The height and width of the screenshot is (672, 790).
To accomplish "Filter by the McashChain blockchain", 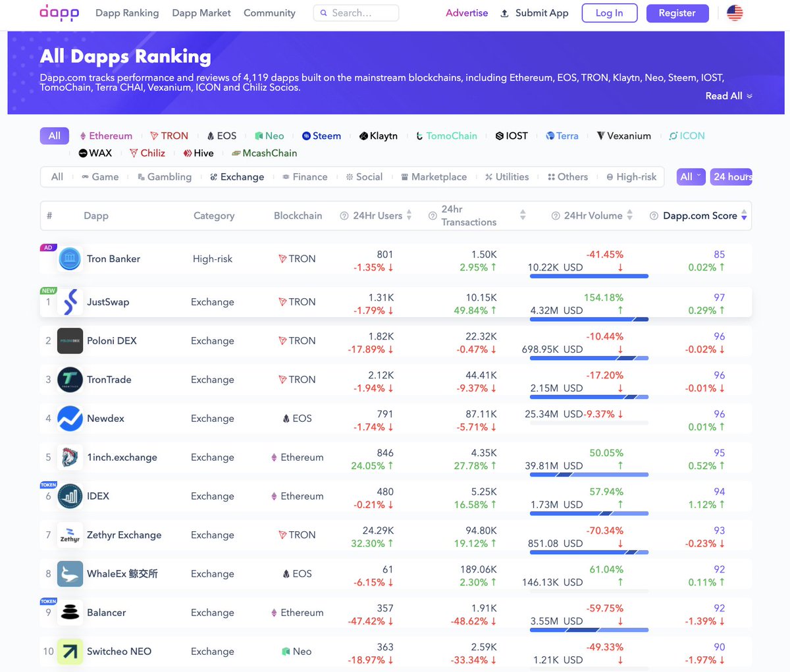I will tap(264, 153).
